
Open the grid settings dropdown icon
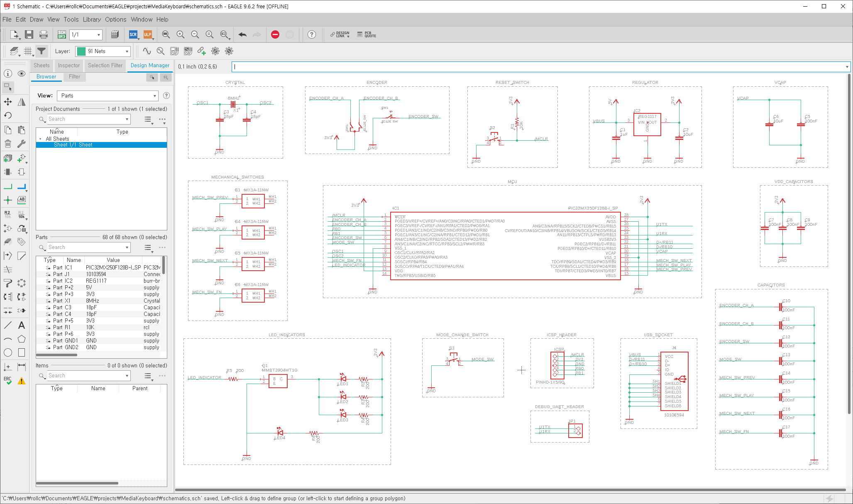(x=28, y=51)
